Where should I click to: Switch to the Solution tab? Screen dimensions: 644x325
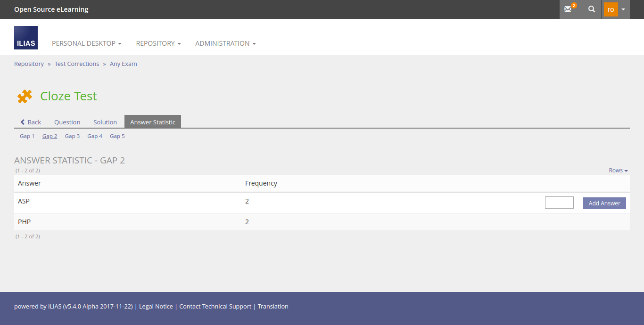[105, 122]
